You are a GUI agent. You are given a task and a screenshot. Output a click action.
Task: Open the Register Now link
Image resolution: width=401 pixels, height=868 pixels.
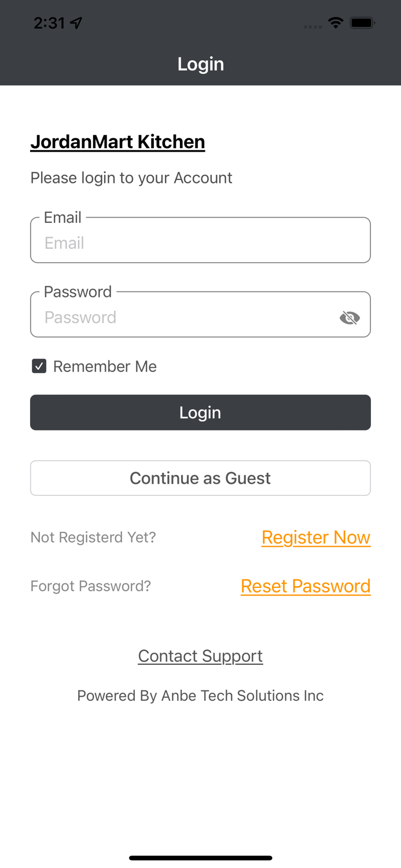click(316, 537)
